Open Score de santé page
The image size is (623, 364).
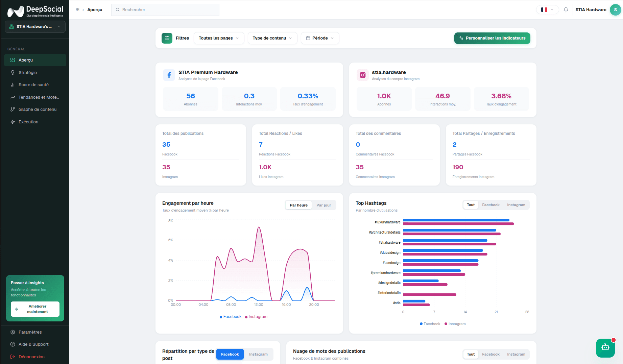coord(35,85)
